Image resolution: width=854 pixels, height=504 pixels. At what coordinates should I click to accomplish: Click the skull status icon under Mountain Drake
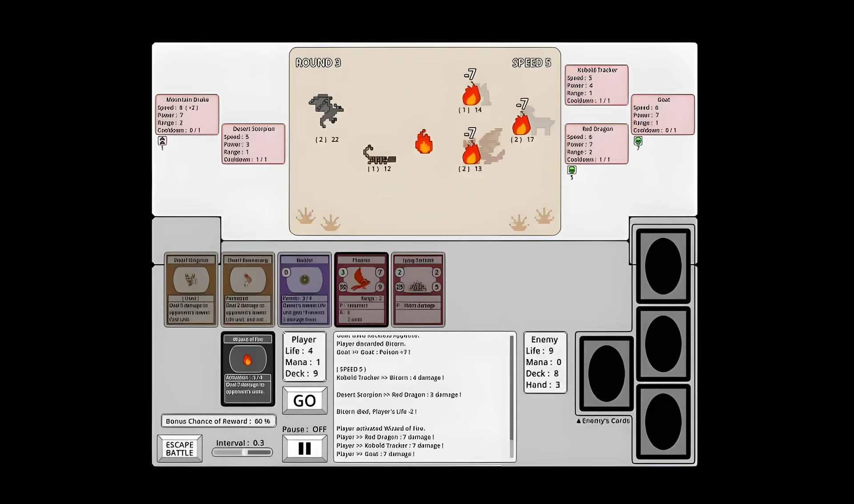(162, 141)
